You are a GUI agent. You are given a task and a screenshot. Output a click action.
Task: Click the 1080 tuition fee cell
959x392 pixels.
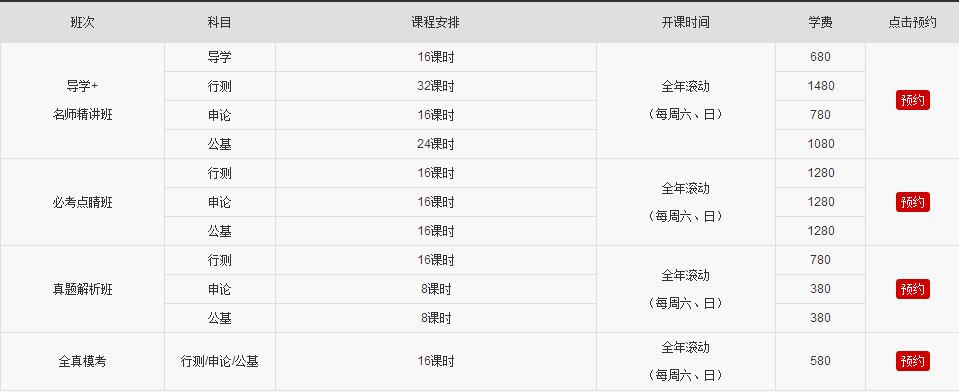pos(820,144)
